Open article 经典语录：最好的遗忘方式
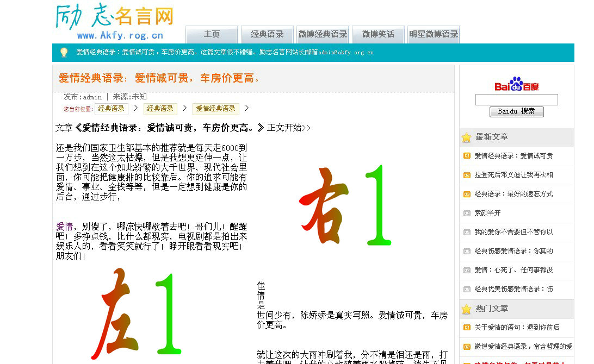Viewport: 594px width, 364px height. (513, 194)
